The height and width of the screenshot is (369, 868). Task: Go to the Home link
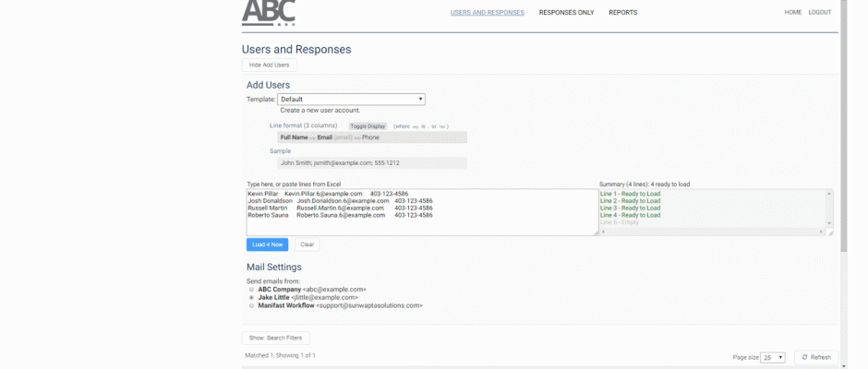click(792, 13)
